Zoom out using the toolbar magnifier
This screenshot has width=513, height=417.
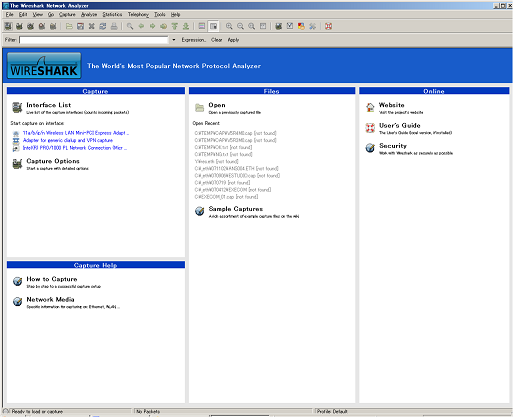[240, 26]
